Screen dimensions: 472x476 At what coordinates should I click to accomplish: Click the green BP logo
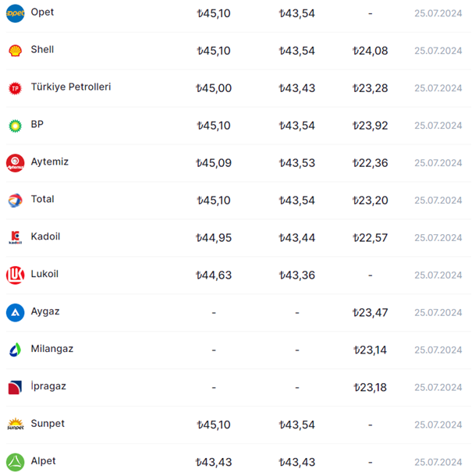[15, 126]
